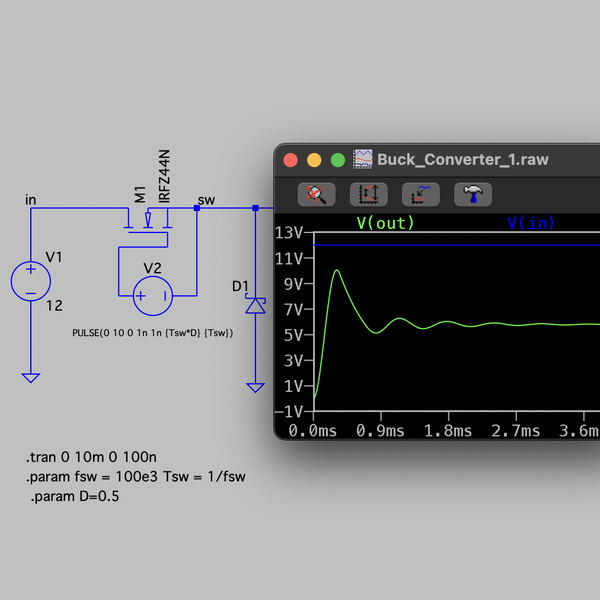The height and width of the screenshot is (600, 600).
Task: Click the D1 diode symbol
Action: click(x=255, y=305)
